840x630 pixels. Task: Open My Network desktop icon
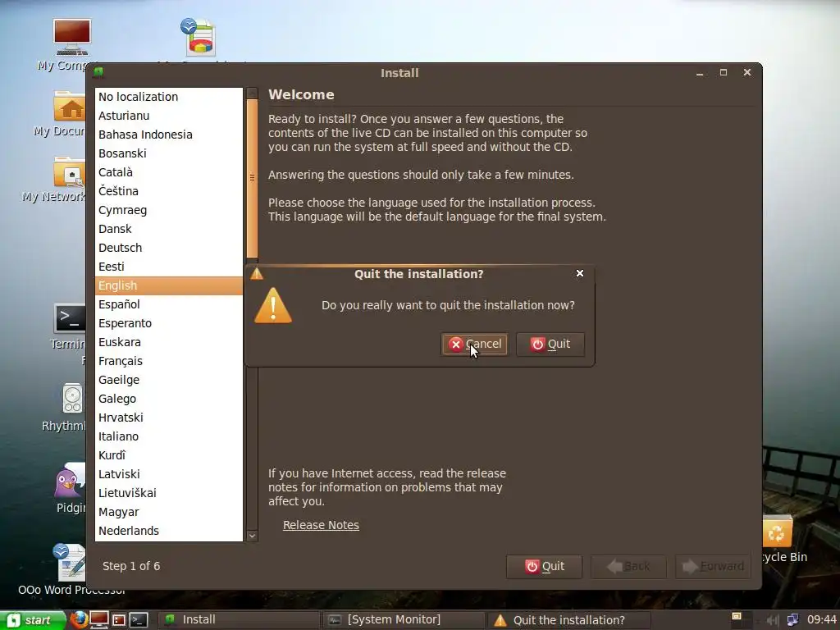[69, 172]
